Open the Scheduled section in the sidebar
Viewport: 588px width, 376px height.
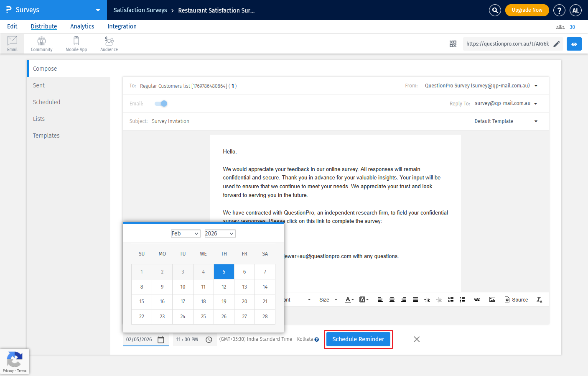coord(46,102)
